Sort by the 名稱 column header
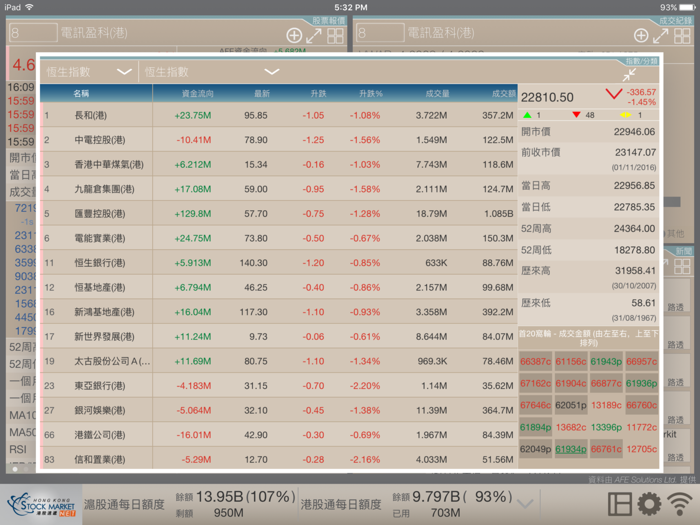 click(x=81, y=93)
